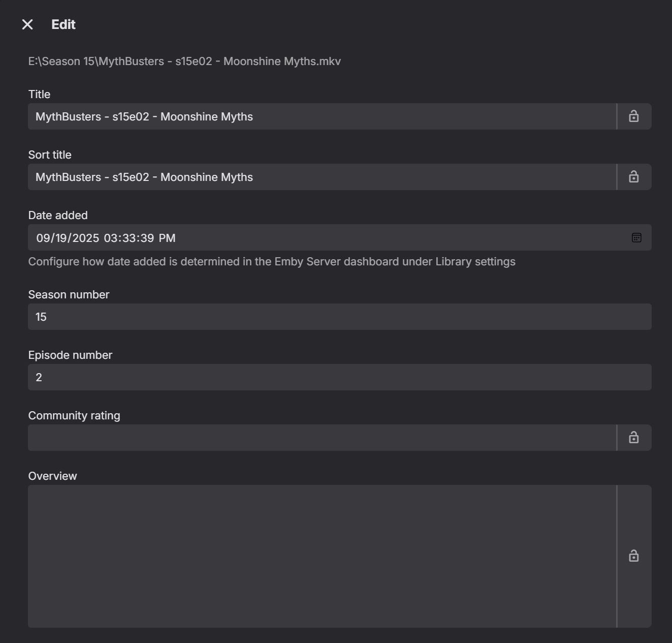The height and width of the screenshot is (643, 672).
Task: Select the hour 03 in Date added
Action: click(x=110, y=238)
